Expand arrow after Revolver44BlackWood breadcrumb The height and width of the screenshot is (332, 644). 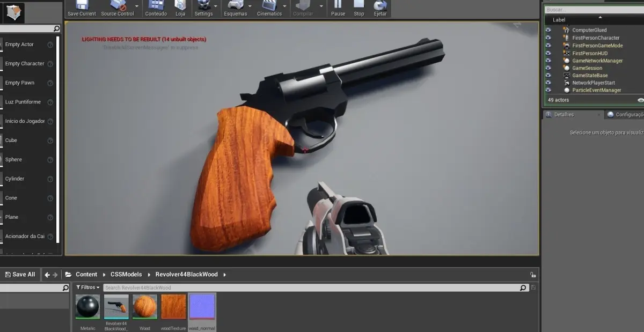224,275
